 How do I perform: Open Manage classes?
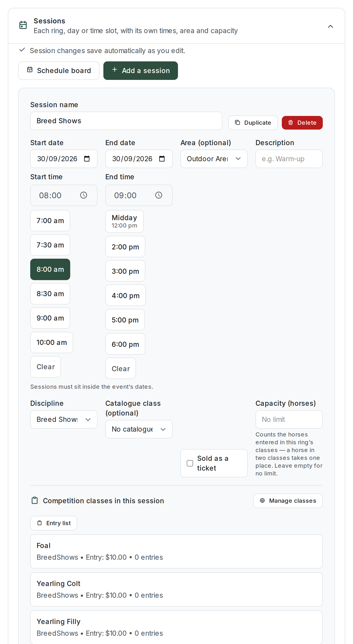tap(288, 501)
